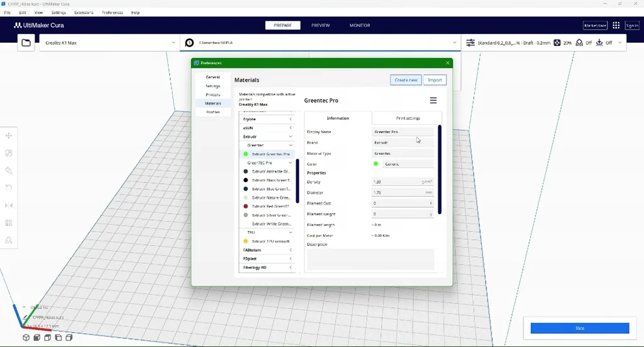
Task: Switch to front view cube icon
Action: click(x=37, y=338)
